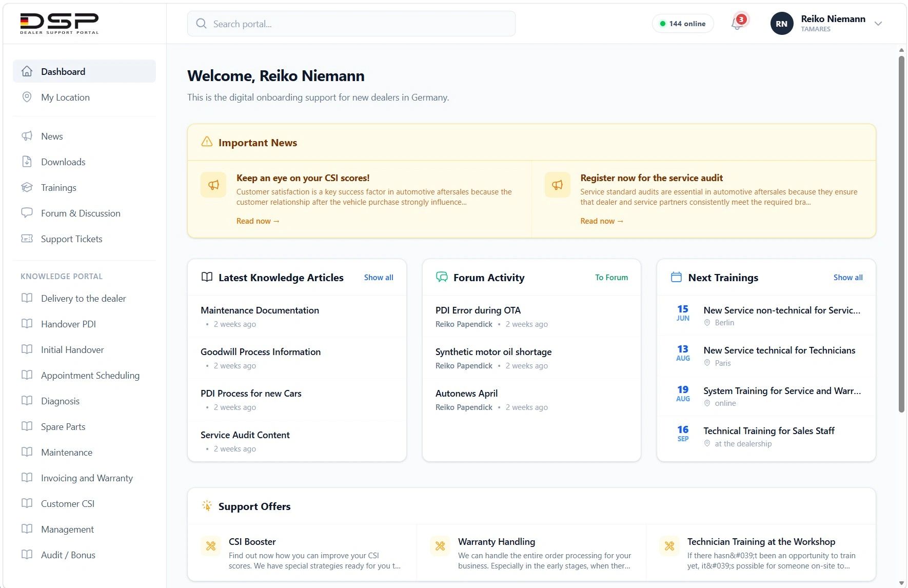
Task: Open the Service Audit Content article
Action: [x=297, y=441]
